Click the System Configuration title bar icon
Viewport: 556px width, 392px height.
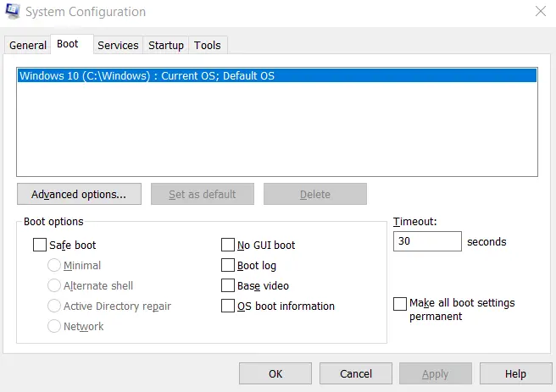point(13,13)
